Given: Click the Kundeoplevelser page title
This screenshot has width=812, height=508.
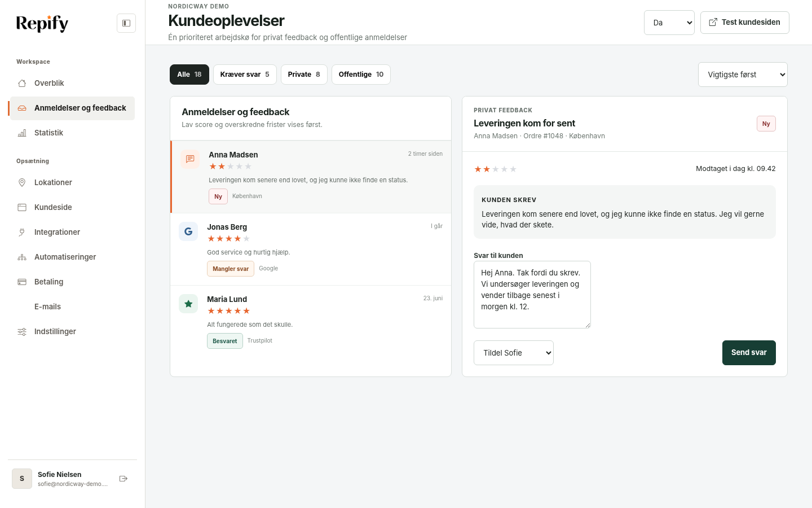Looking at the screenshot, I should pos(226,21).
